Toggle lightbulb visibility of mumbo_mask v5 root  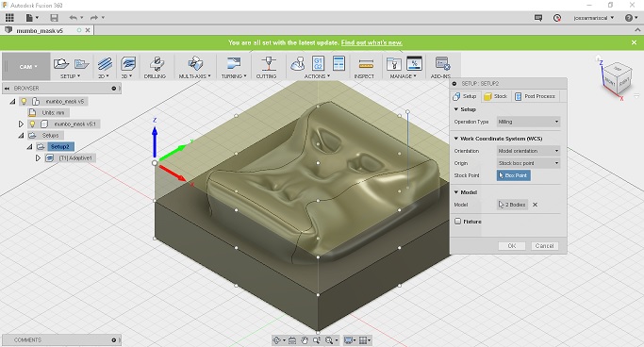[x=24, y=101]
